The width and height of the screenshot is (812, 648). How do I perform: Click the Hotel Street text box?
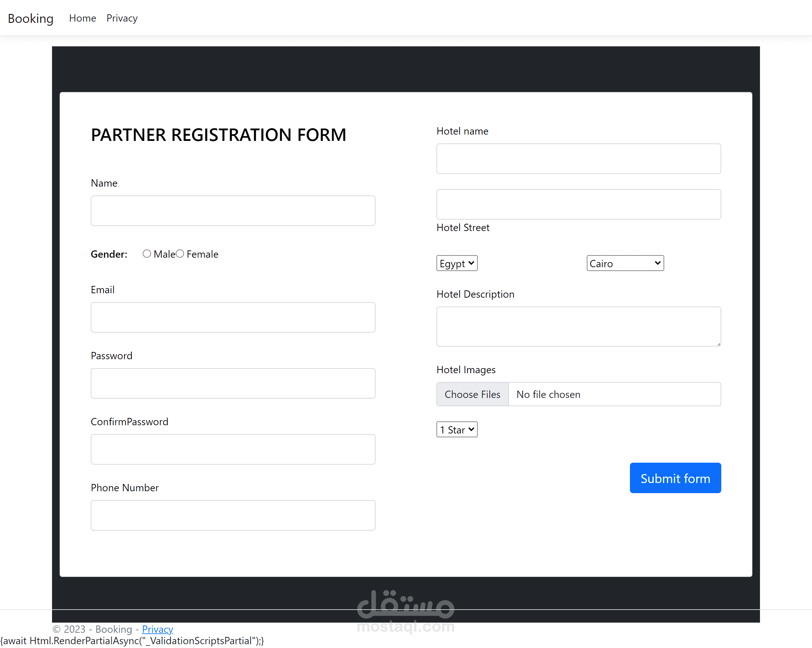pos(579,205)
